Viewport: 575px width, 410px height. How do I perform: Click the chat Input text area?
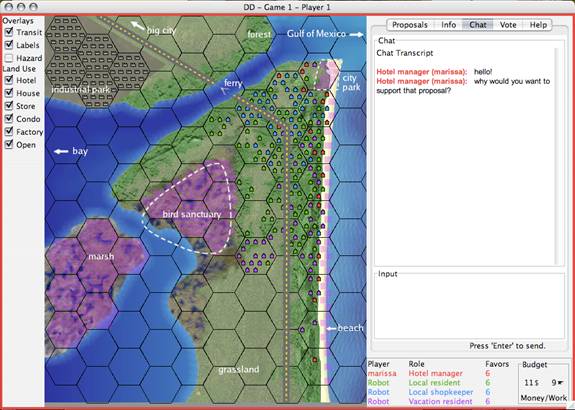coord(469,308)
